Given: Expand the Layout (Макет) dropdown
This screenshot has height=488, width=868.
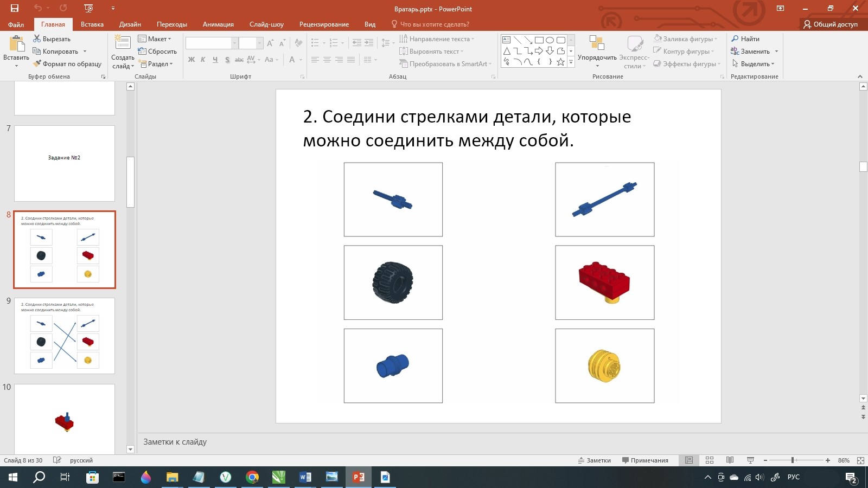Looking at the screenshot, I should (x=155, y=39).
